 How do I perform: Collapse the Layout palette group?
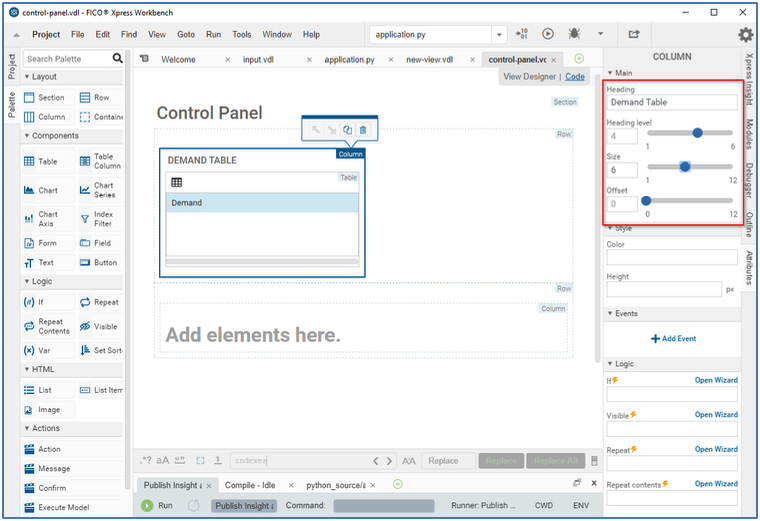coord(27,77)
